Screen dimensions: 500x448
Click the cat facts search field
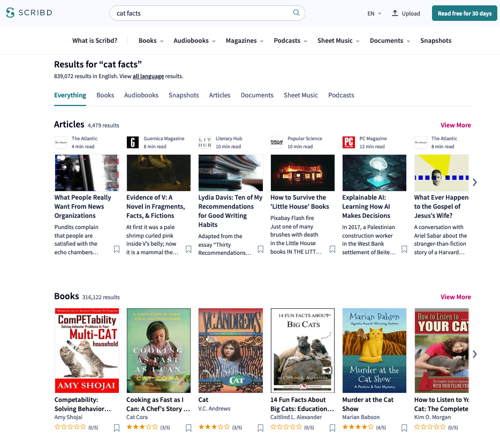207,13
